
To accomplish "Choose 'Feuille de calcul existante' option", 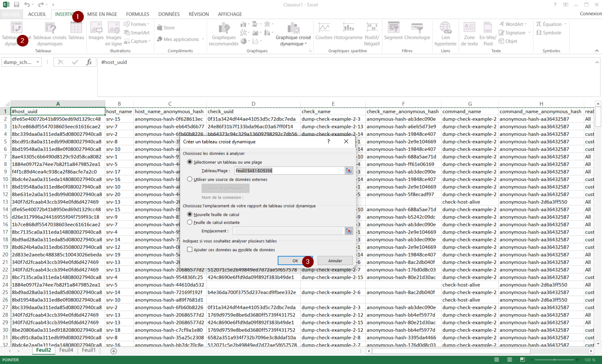I will click(x=190, y=222).
